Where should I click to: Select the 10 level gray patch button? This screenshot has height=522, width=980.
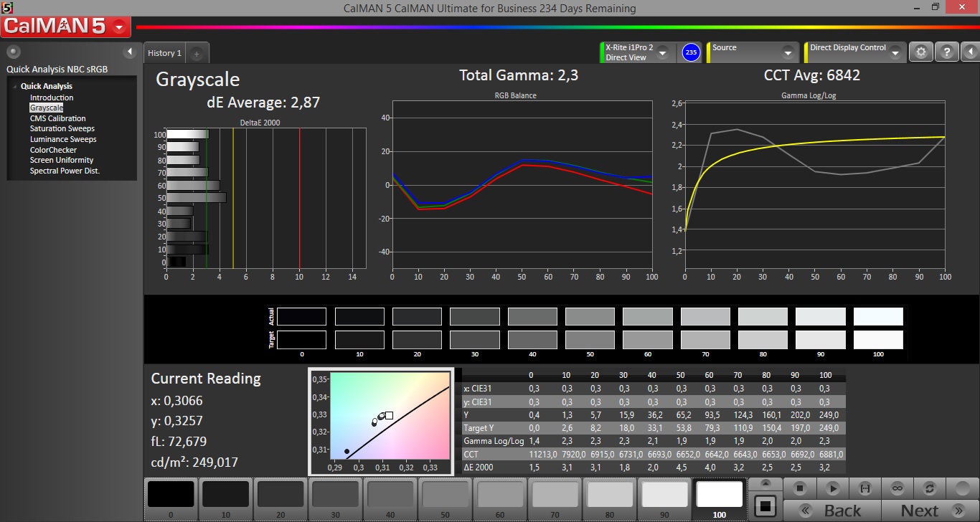(225, 499)
